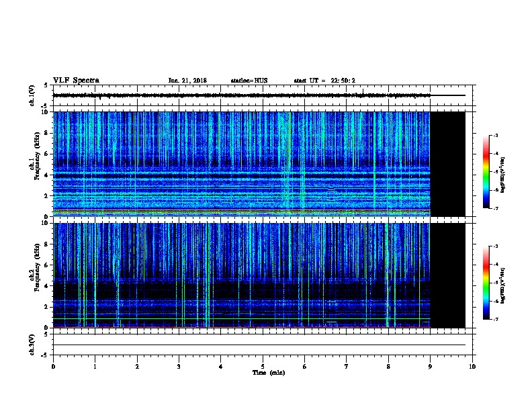Image resolution: width=532 pixels, height=411 pixels.
Task: Click the "ch.1(V)" waveform axis label
Action: pos(32,95)
